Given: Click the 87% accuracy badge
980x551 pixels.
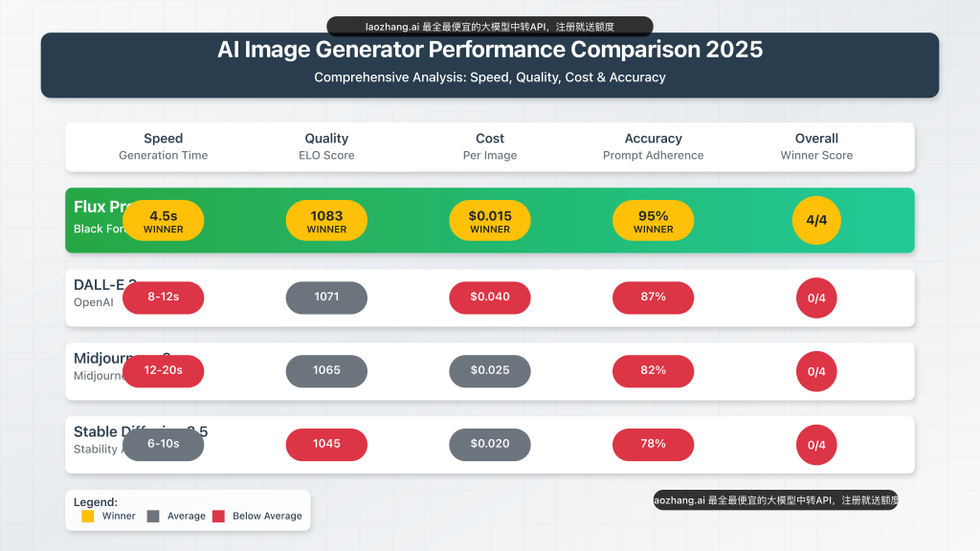Looking at the screenshot, I should pyautogui.click(x=653, y=298).
